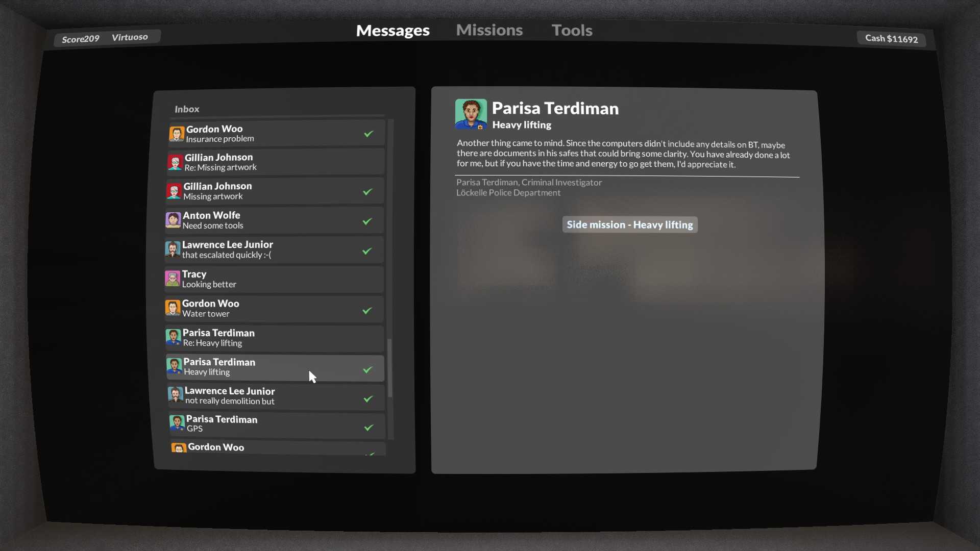Open the Tools section

(x=572, y=29)
